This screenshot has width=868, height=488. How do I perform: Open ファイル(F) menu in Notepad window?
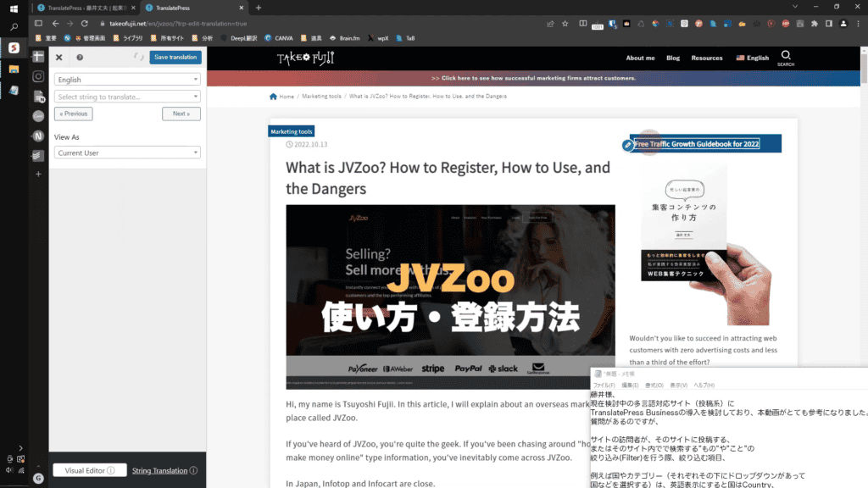tap(604, 385)
